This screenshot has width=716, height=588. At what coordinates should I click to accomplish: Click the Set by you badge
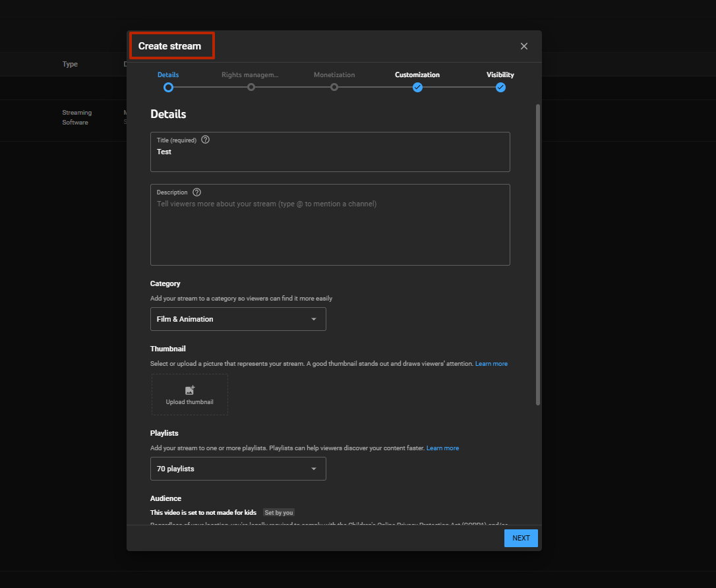click(278, 513)
